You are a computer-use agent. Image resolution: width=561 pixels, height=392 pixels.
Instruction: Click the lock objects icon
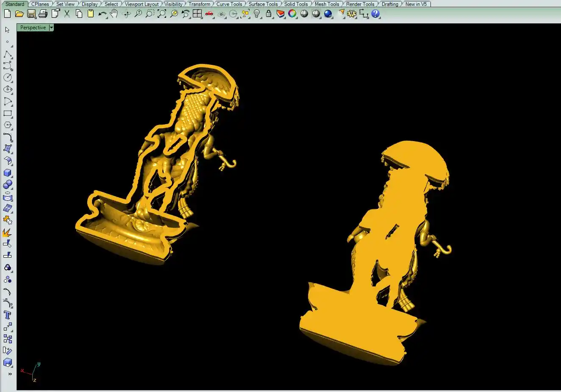(x=269, y=14)
